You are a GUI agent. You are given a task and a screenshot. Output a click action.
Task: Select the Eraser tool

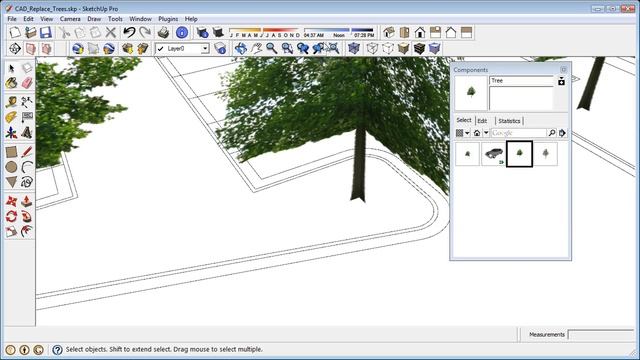pyautogui.click(x=27, y=83)
